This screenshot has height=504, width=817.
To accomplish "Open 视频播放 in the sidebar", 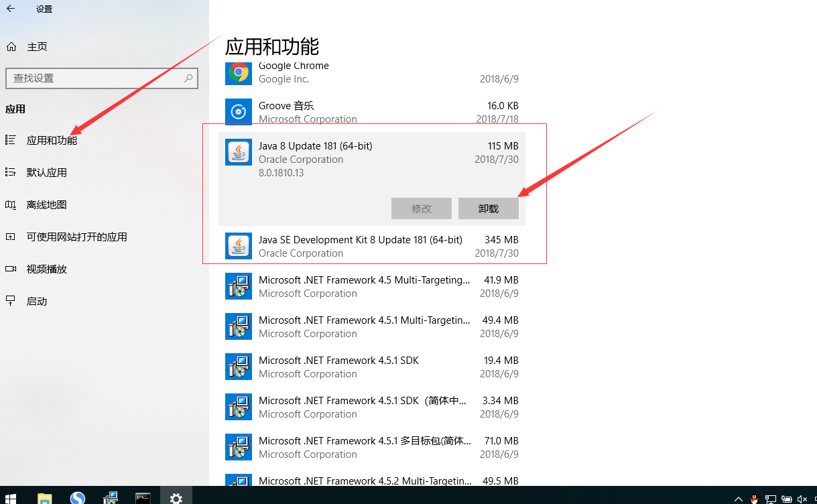I will click(x=36, y=269).
